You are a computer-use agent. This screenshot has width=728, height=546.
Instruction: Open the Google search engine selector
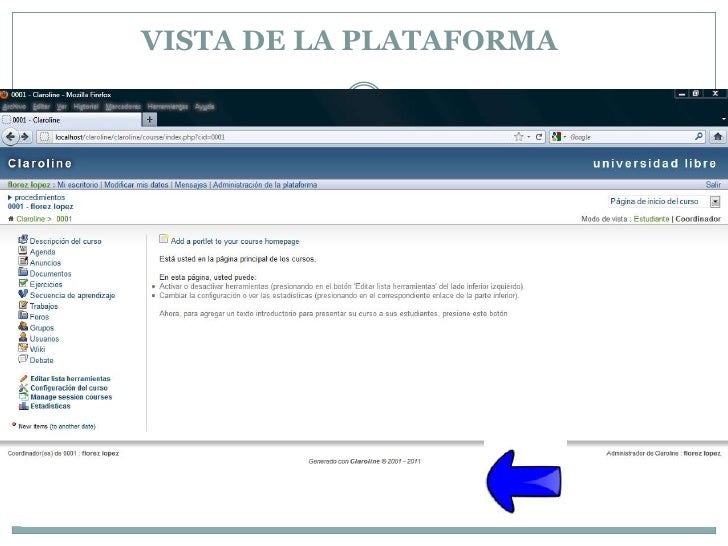pos(559,137)
